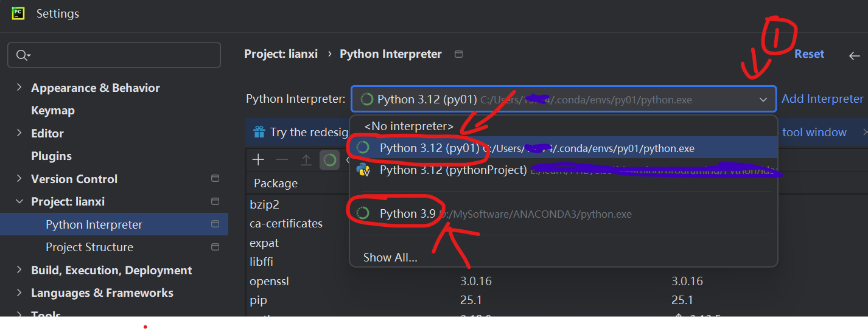Open the Keymap settings page

tap(53, 111)
